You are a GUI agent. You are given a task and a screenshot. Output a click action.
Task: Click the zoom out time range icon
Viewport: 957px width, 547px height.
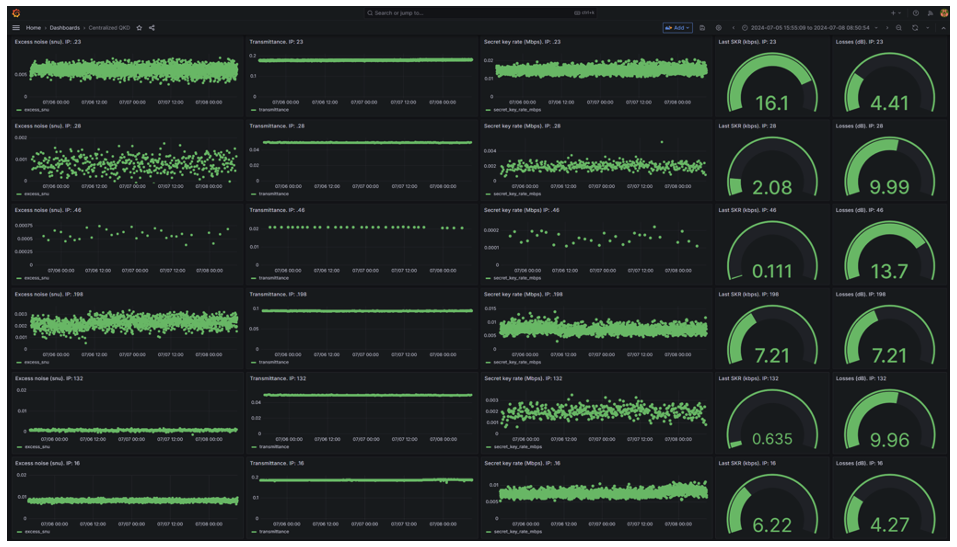coord(899,28)
